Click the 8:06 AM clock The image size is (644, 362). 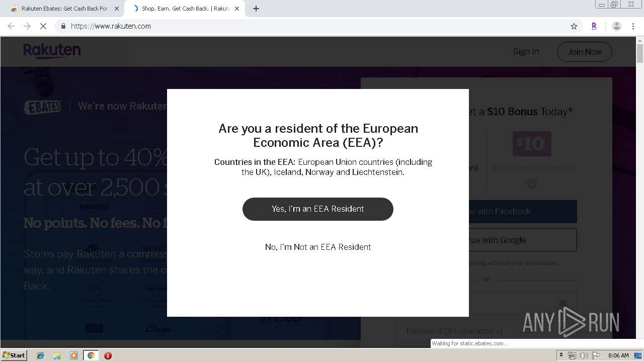pos(618,355)
